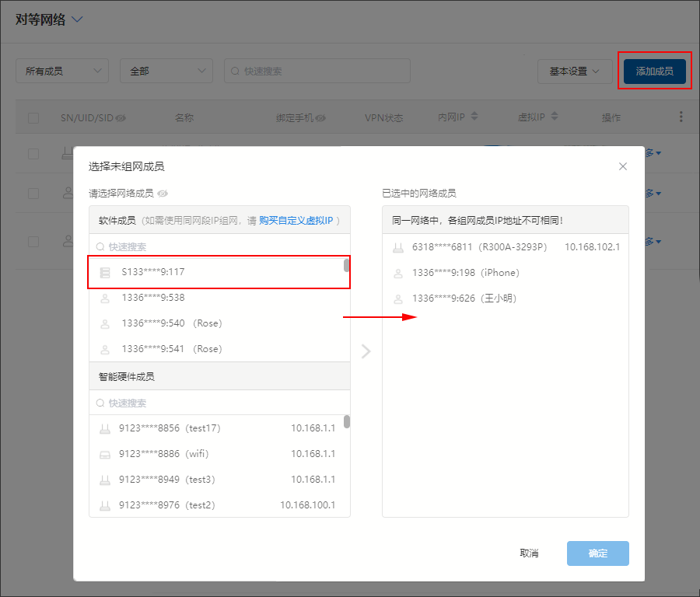
Task: Sort by 虚拟IP column arrows
Action: [555, 116]
